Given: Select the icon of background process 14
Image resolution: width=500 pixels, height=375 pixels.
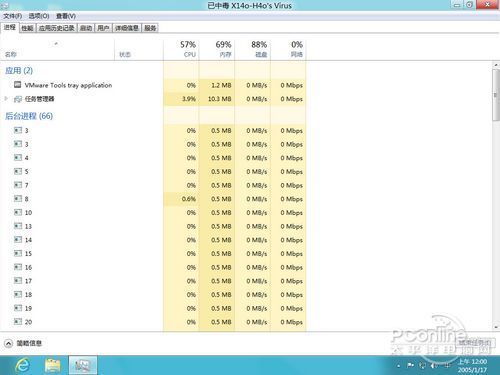Looking at the screenshot, I should (18, 240).
